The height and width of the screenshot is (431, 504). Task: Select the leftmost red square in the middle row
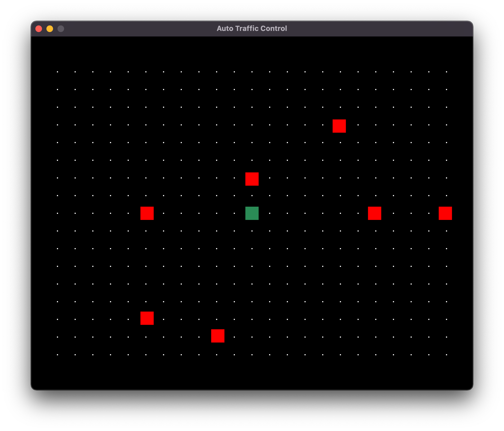(147, 213)
